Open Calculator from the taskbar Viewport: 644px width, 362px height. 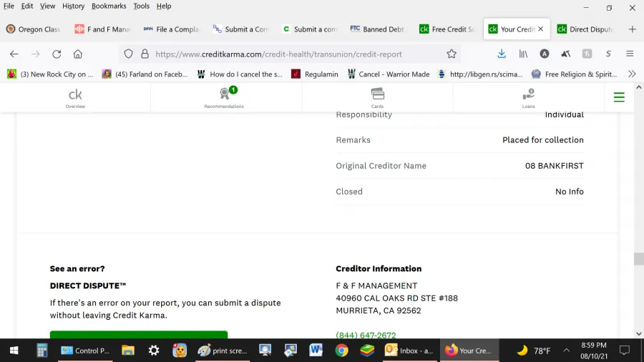pos(42,351)
